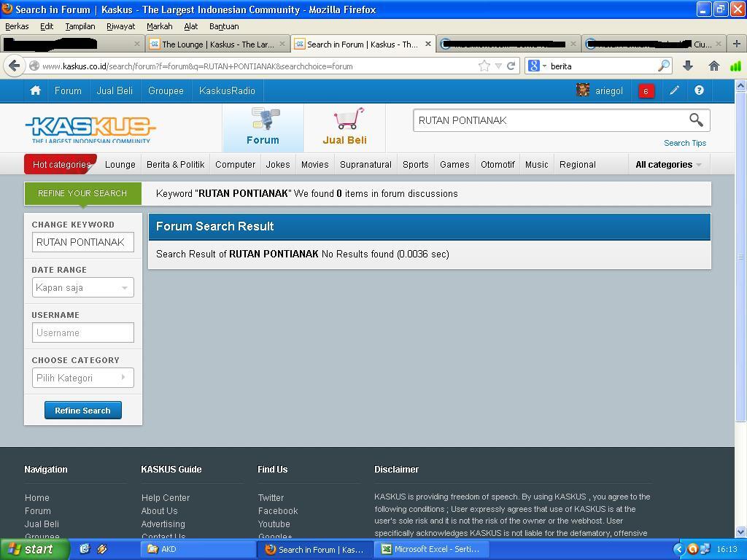Click the ariegol user avatar
The image size is (747, 560).
point(582,90)
